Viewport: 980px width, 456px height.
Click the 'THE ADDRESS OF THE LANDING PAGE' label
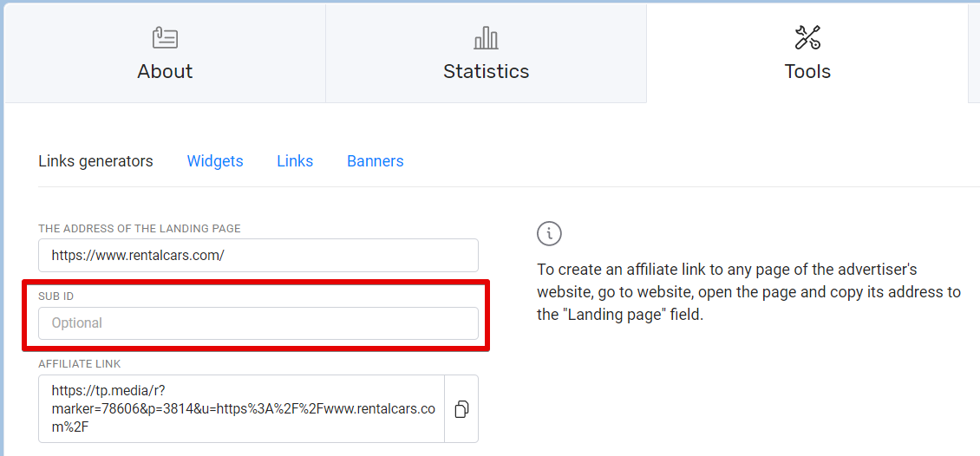pos(140,229)
